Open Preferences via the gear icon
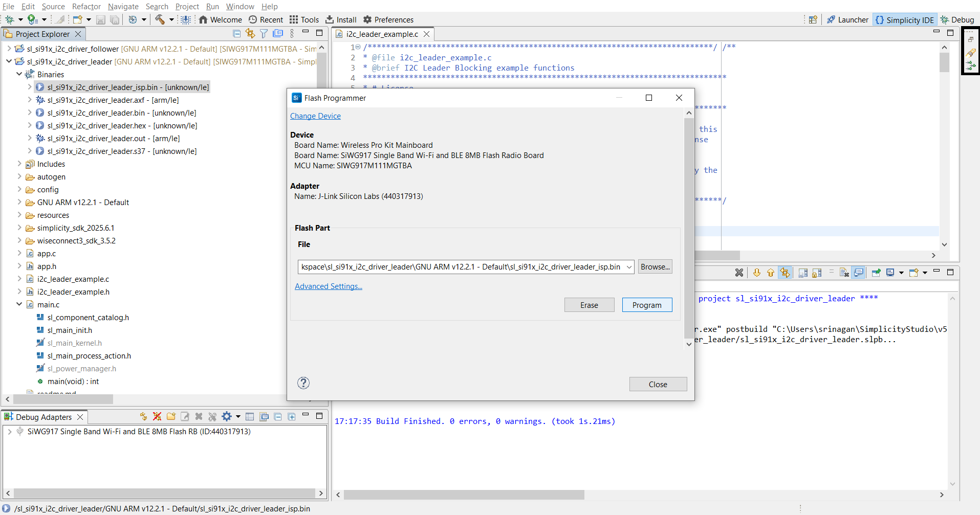 tap(388, 19)
